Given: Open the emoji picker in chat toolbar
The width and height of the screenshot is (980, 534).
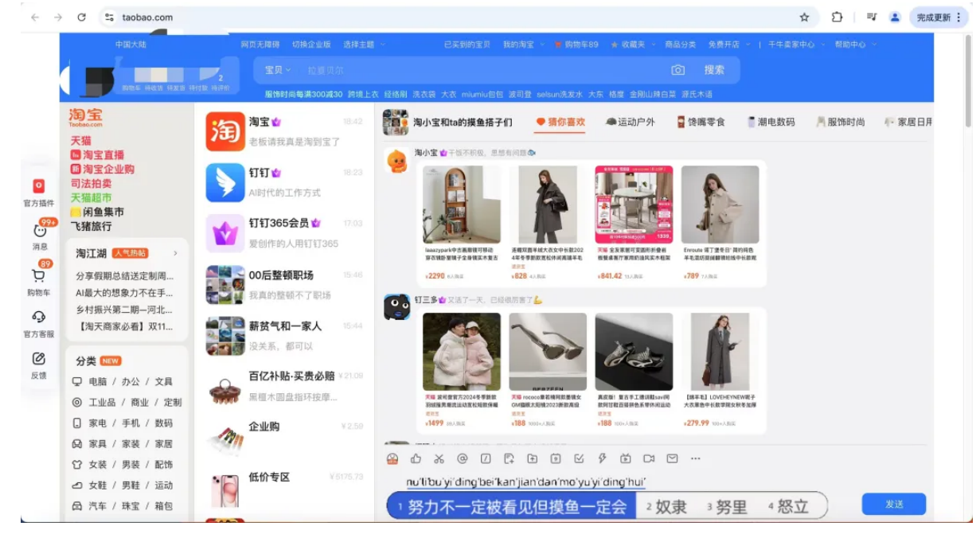Looking at the screenshot, I should pyautogui.click(x=392, y=458).
